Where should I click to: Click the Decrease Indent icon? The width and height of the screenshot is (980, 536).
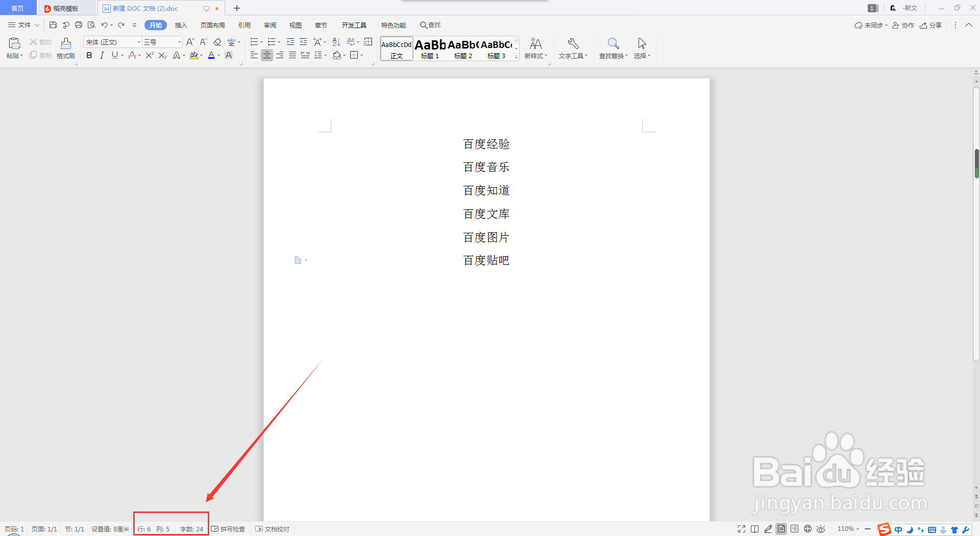click(290, 42)
